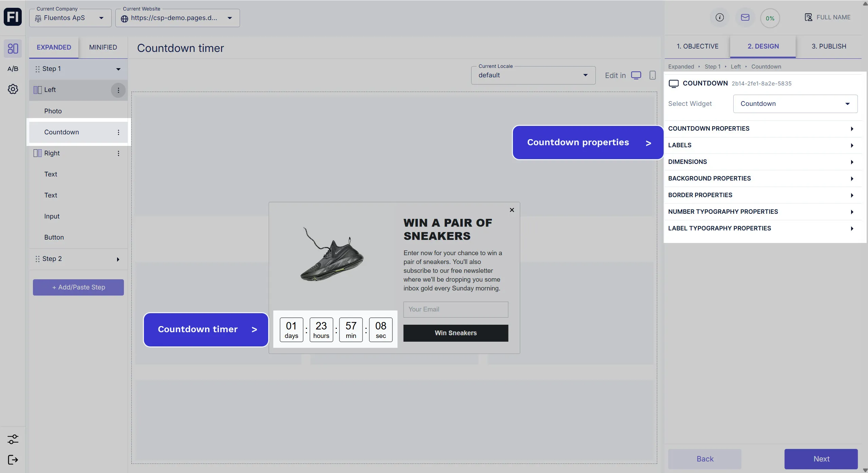This screenshot has width=868, height=473.
Task: Open the Current Locale dropdown
Action: pyautogui.click(x=533, y=75)
